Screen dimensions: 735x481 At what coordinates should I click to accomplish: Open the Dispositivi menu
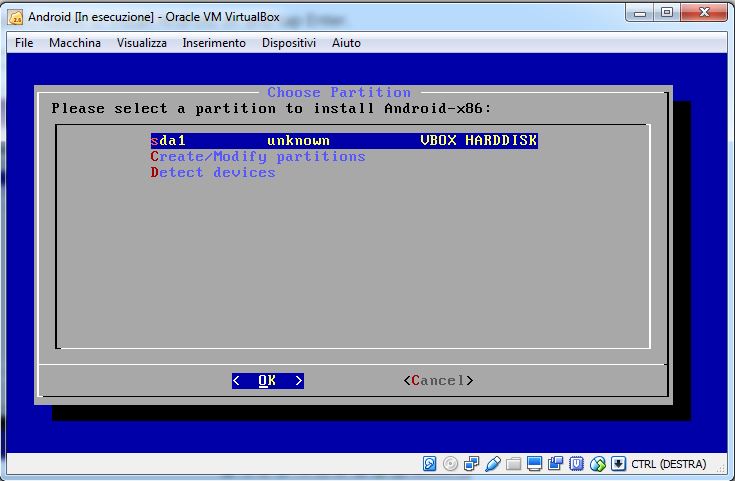pos(289,43)
